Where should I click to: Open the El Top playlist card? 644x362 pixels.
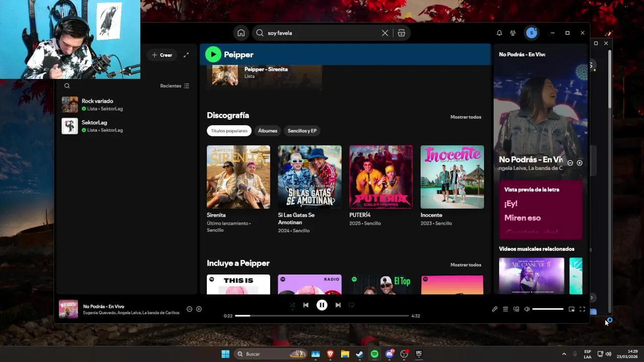381,285
